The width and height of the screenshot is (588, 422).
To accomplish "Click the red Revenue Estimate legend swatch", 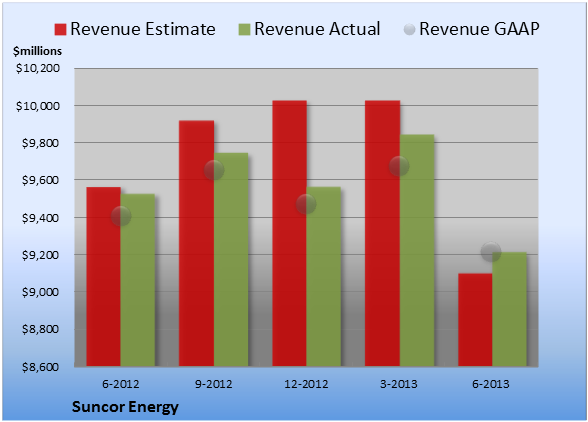I will coord(60,29).
